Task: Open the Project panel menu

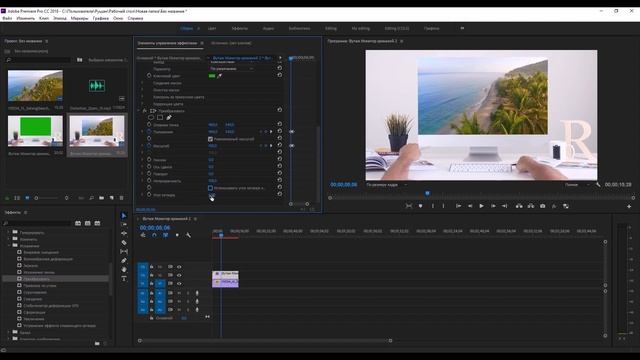Action: click(x=47, y=41)
